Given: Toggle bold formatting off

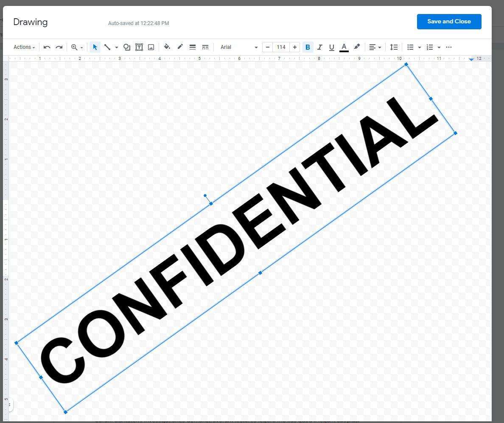Looking at the screenshot, I should 308,47.
